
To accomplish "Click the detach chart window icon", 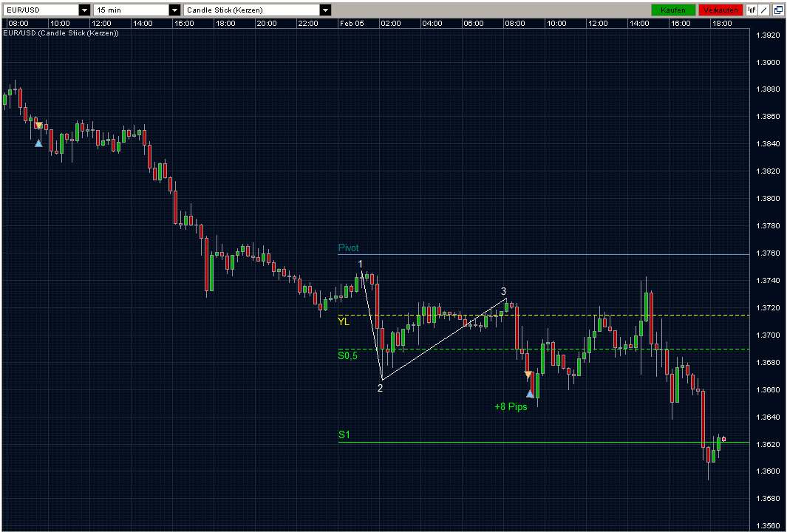I will click(x=777, y=10).
